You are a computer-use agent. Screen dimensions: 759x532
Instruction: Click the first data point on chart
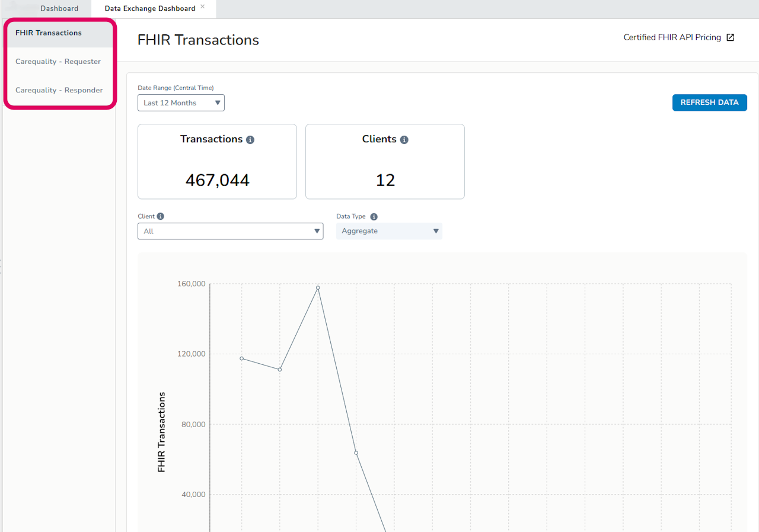(241, 358)
